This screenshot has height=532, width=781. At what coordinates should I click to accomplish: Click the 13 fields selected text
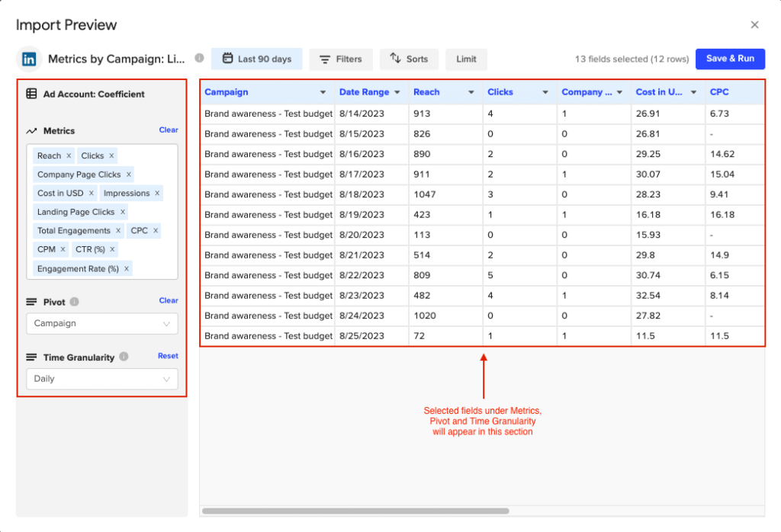pos(632,59)
